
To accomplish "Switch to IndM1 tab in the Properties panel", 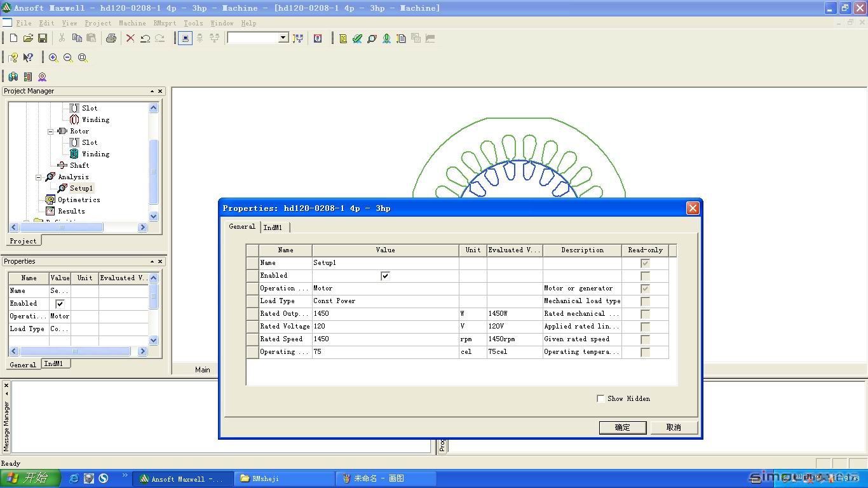I will click(54, 363).
